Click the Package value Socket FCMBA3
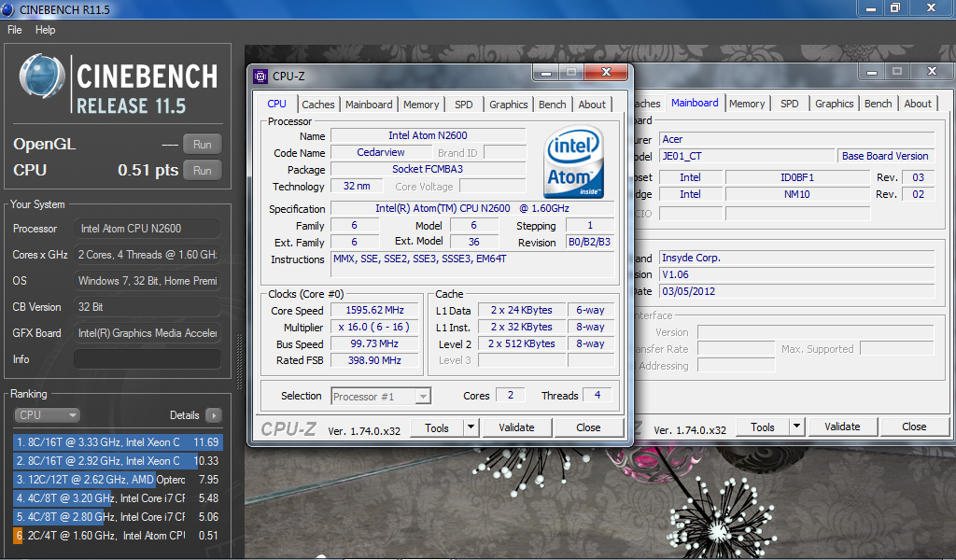The image size is (956, 560). pyautogui.click(x=428, y=170)
